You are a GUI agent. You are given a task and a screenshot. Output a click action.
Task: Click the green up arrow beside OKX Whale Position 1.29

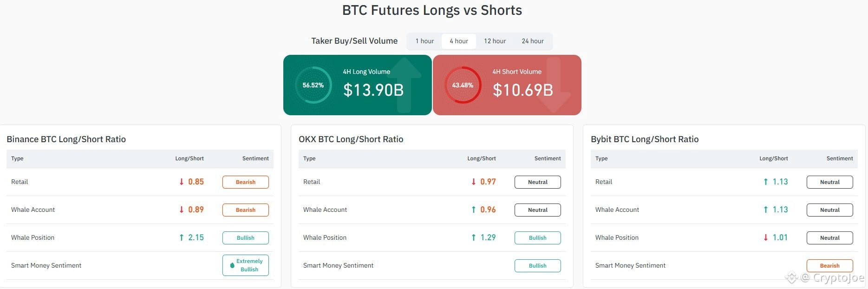[474, 238]
